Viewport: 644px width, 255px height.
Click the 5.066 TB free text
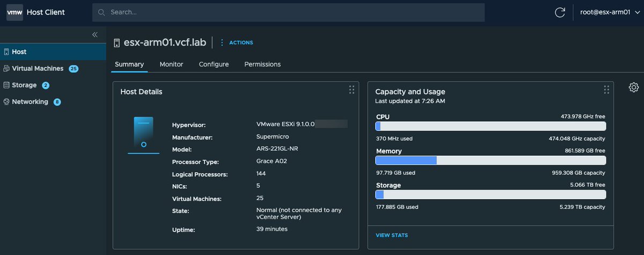click(589, 185)
